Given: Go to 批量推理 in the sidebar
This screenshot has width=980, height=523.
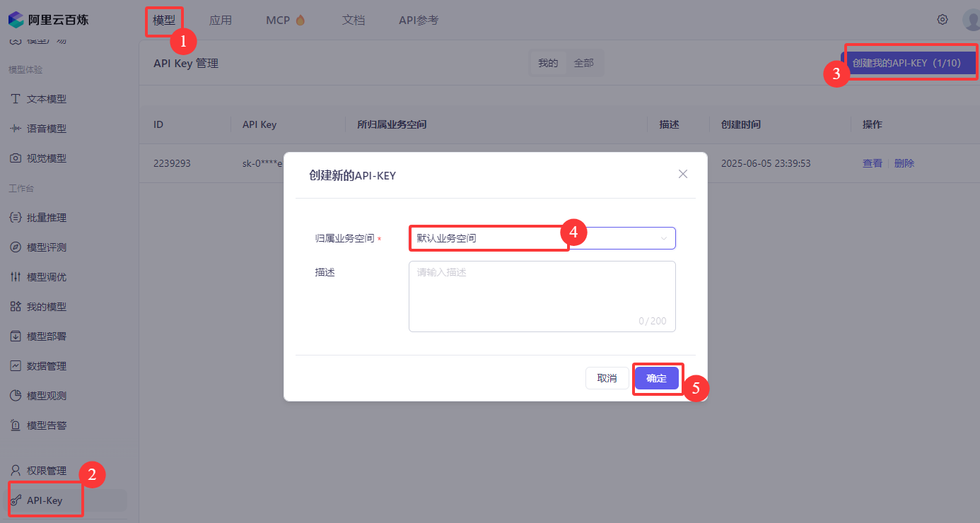Looking at the screenshot, I should pos(46,218).
